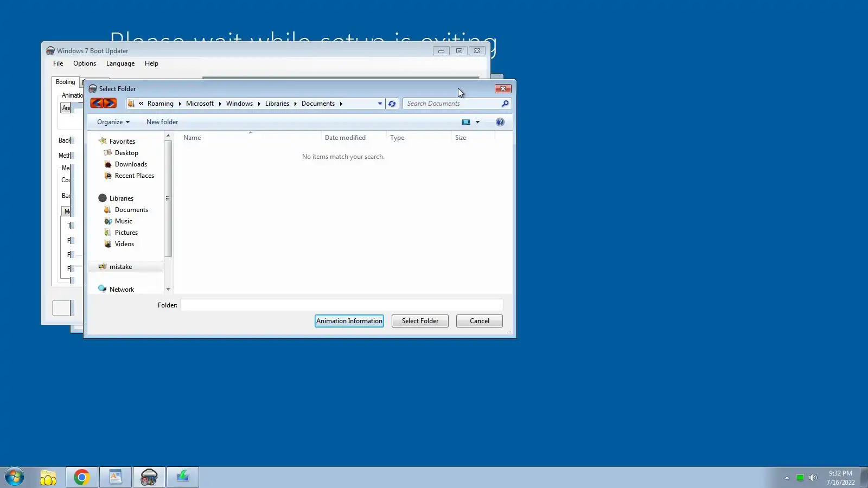Open the file explorer taskbar icon
Viewport: 868px width, 488px height.
tap(48, 477)
